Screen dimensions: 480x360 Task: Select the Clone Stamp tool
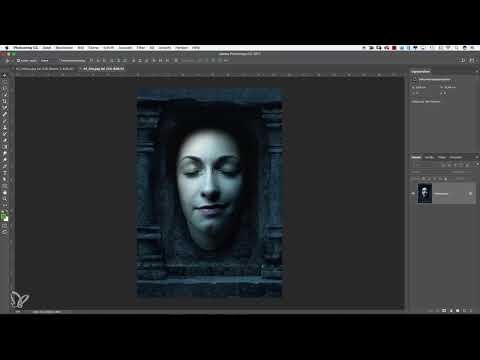coord(5,127)
